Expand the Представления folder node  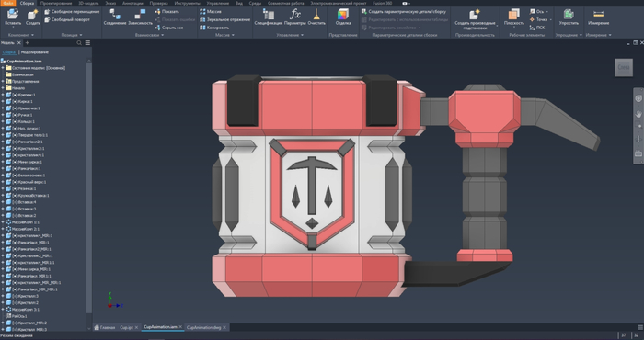point(3,81)
